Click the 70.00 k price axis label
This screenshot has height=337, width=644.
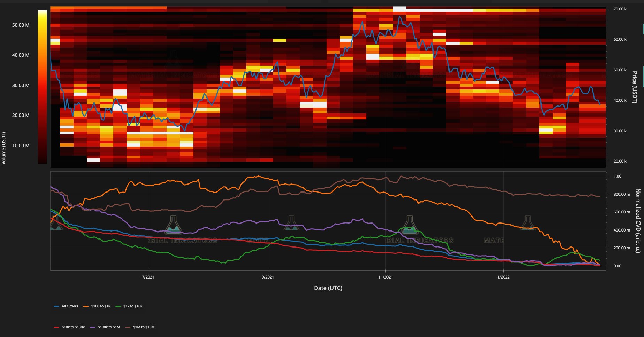[x=620, y=9]
